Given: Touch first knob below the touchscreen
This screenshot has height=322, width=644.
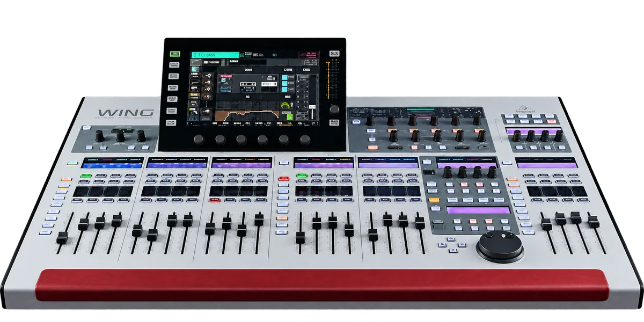Looking at the screenshot, I should point(199,140).
